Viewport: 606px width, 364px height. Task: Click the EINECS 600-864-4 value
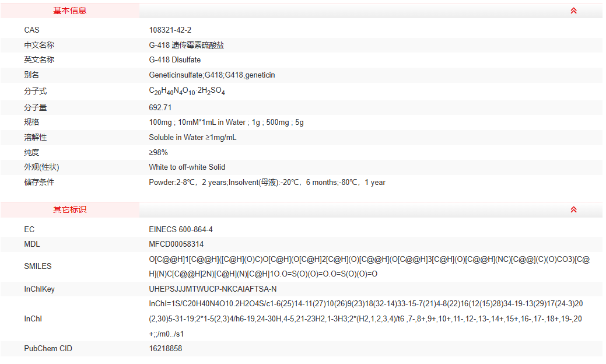point(181,229)
